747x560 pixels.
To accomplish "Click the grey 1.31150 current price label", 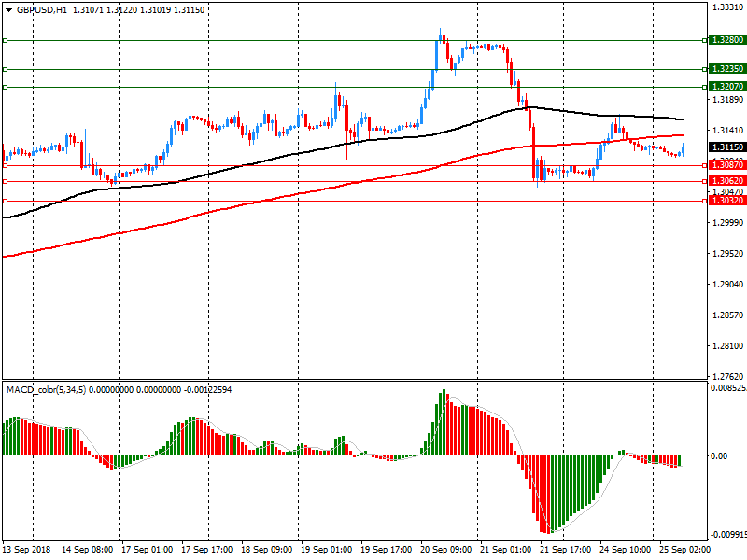I will 726,147.
